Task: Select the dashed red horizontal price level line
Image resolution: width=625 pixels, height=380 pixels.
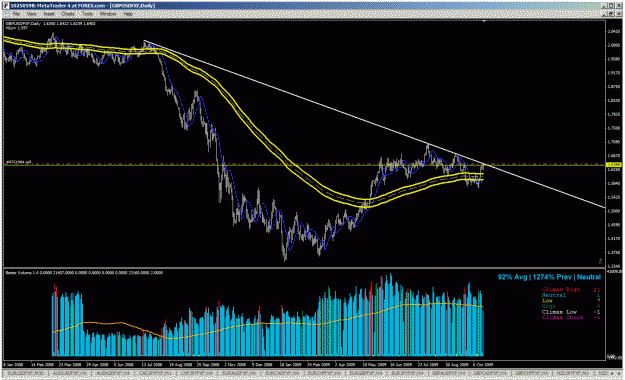Action: [x=305, y=164]
